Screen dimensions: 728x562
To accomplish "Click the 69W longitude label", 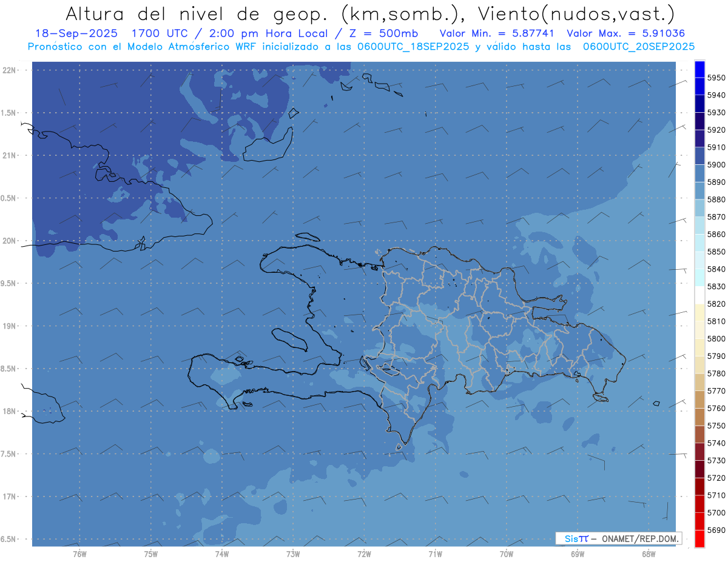I will 578,554.
